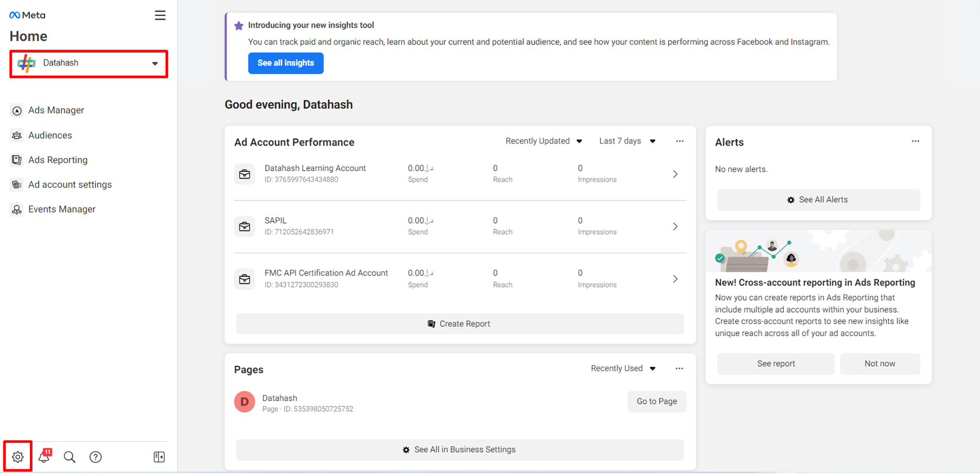Screen dimensions: 980x476
Task: Click the Datahash Learning Account briefcase icon
Action: point(244,174)
